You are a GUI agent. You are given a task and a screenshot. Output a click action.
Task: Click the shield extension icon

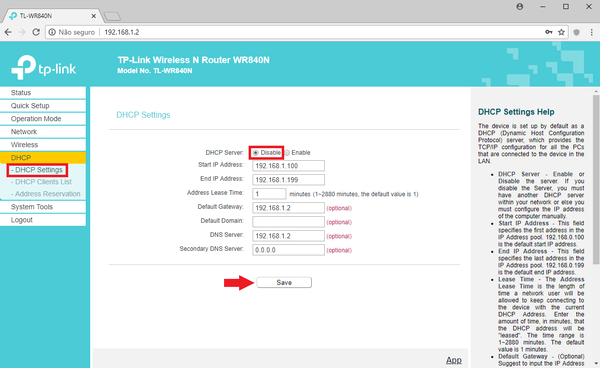coord(577,33)
